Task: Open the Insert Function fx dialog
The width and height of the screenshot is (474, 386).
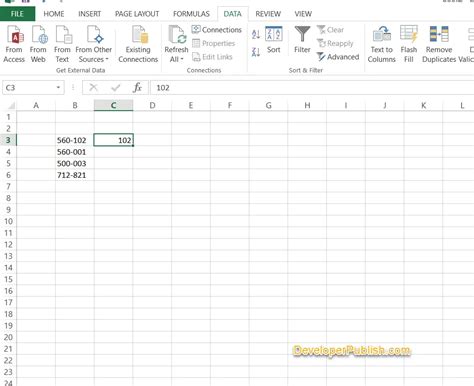Action: point(137,88)
